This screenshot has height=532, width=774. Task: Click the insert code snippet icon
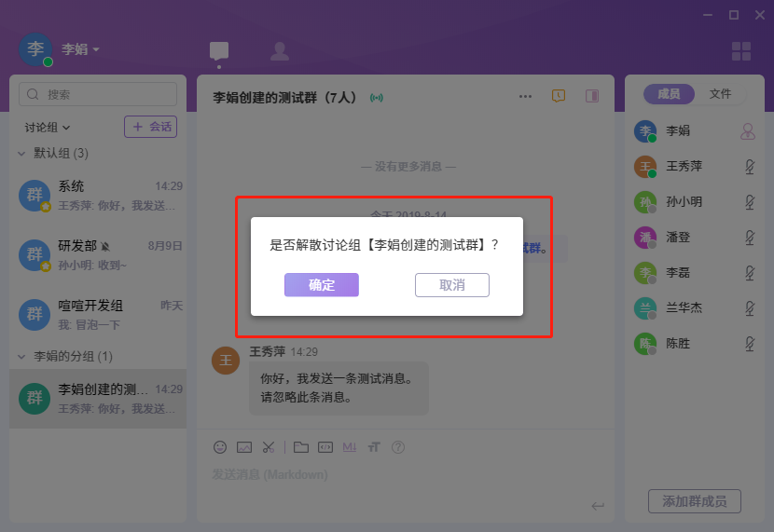tap(325, 447)
